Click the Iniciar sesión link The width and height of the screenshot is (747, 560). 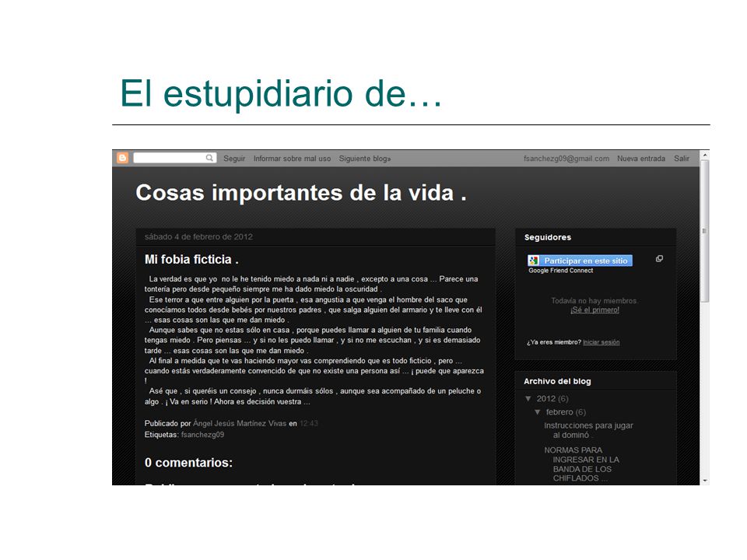tap(601, 342)
